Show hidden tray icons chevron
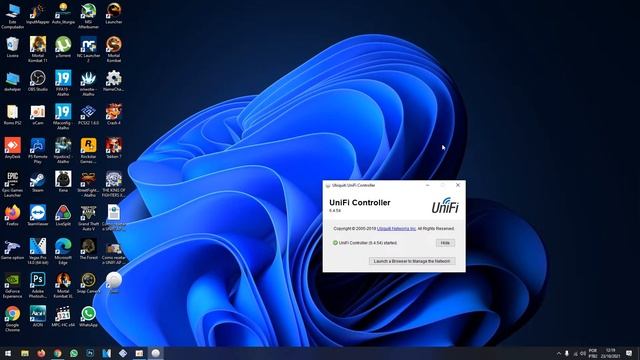This screenshot has height=360, width=640. [x=558, y=353]
